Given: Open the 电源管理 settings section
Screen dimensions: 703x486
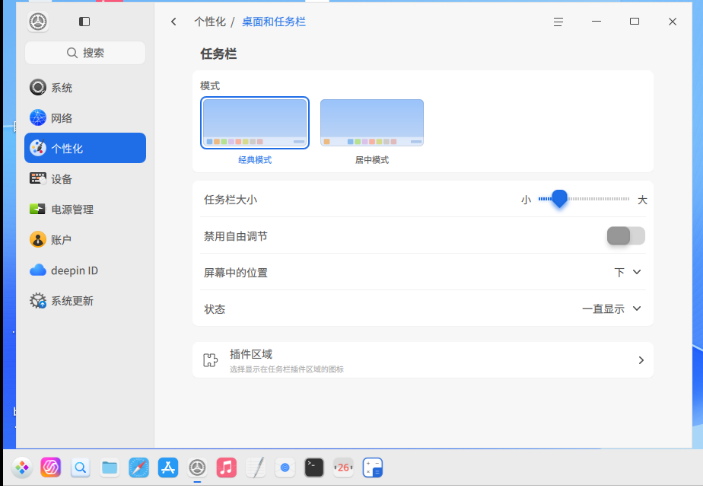Looking at the screenshot, I should pyautogui.click(x=85, y=209).
